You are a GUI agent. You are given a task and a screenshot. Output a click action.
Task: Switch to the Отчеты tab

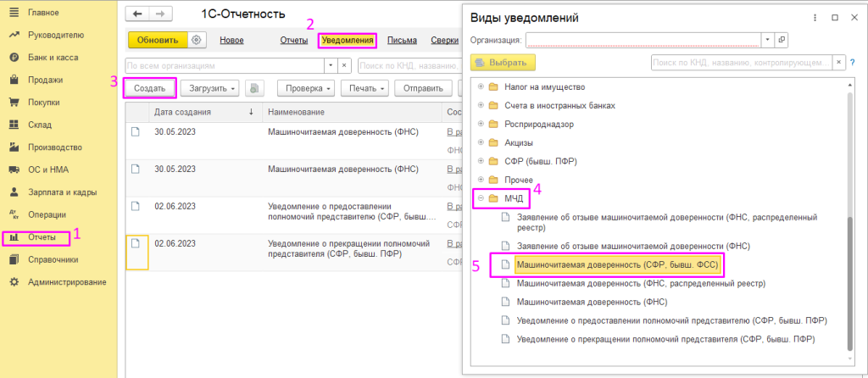294,41
